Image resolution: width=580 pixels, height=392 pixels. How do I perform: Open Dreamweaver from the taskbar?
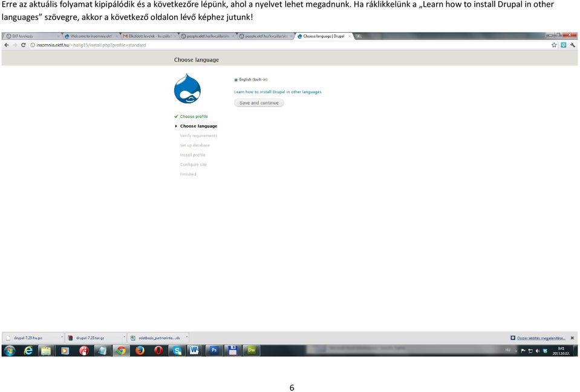[252, 350]
